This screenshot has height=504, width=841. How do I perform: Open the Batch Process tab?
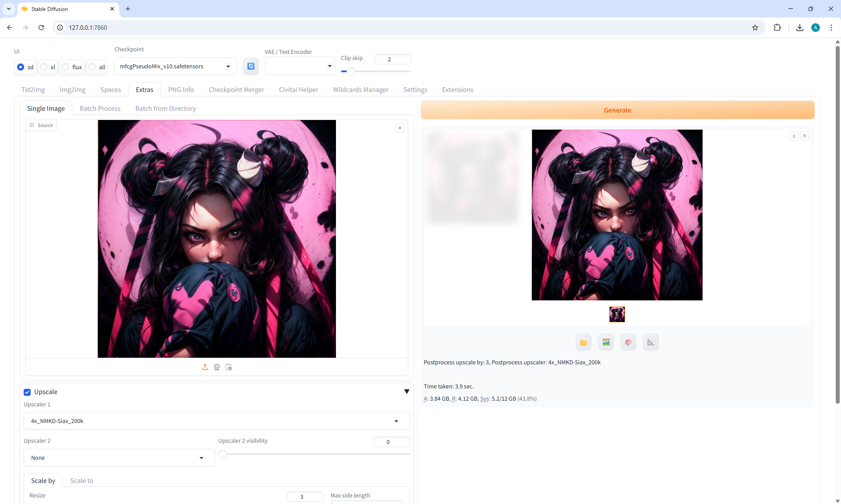click(100, 108)
